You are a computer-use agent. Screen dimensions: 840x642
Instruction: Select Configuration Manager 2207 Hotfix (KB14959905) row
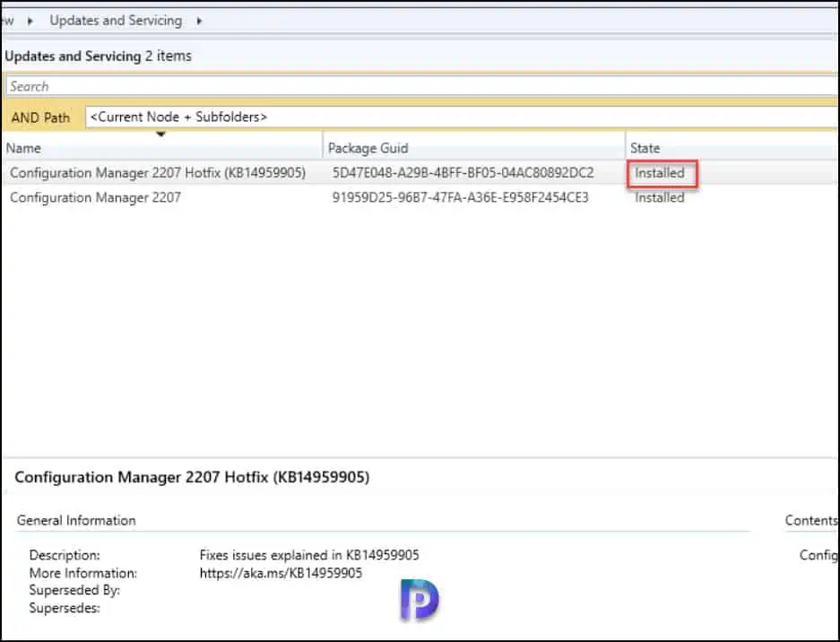(x=420, y=172)
